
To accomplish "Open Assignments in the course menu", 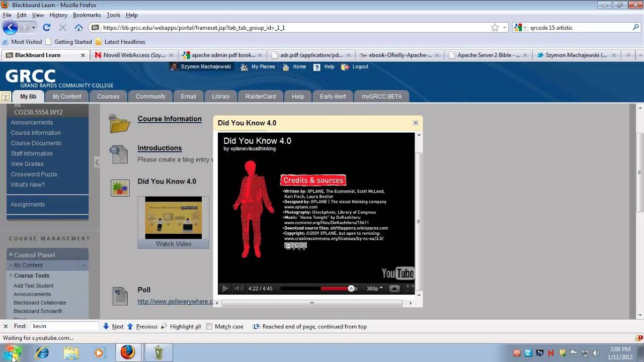I will [x=28, y=205].
